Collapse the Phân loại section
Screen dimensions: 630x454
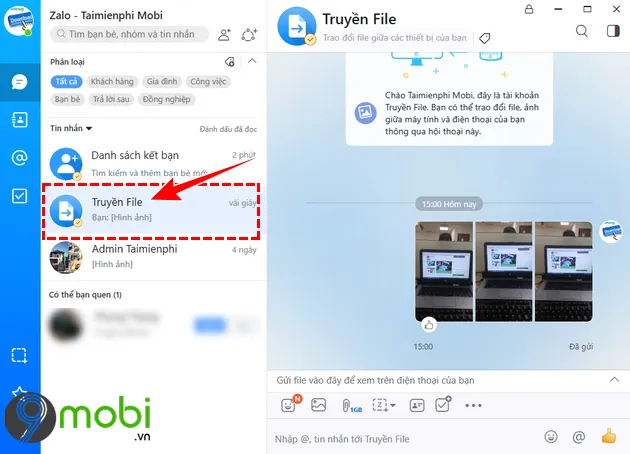click(252, 61)
